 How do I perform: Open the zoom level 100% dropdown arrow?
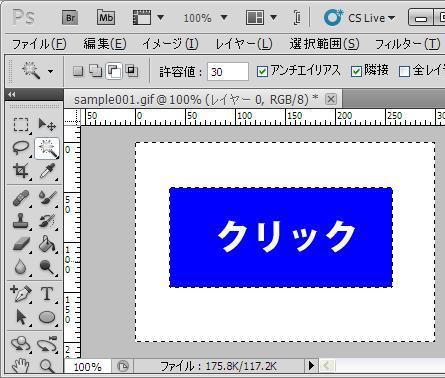point(224,17)
